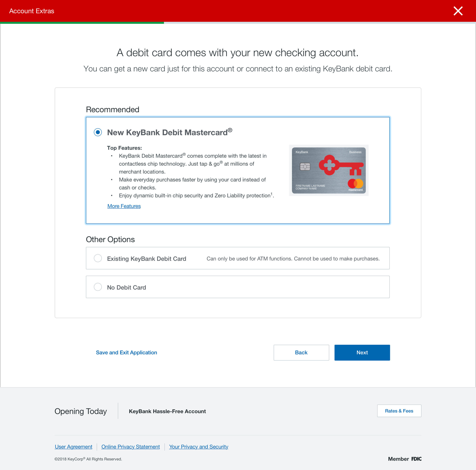
Task: Click the 'Opening Today' footer heading
Action: click(x=81, y=411)
